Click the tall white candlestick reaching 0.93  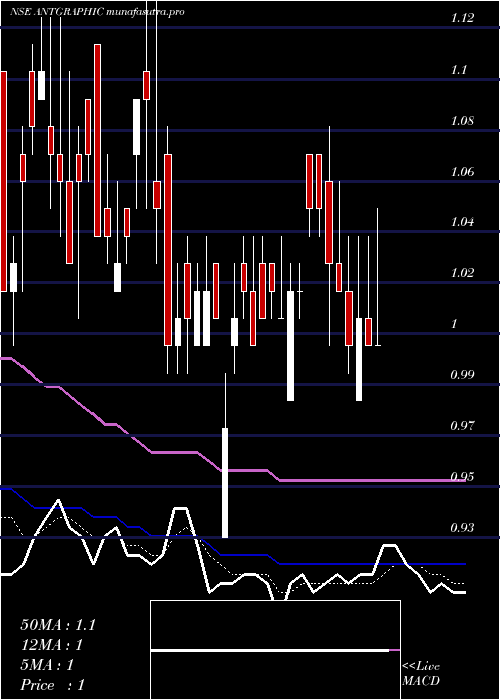[x=225, y=483]
